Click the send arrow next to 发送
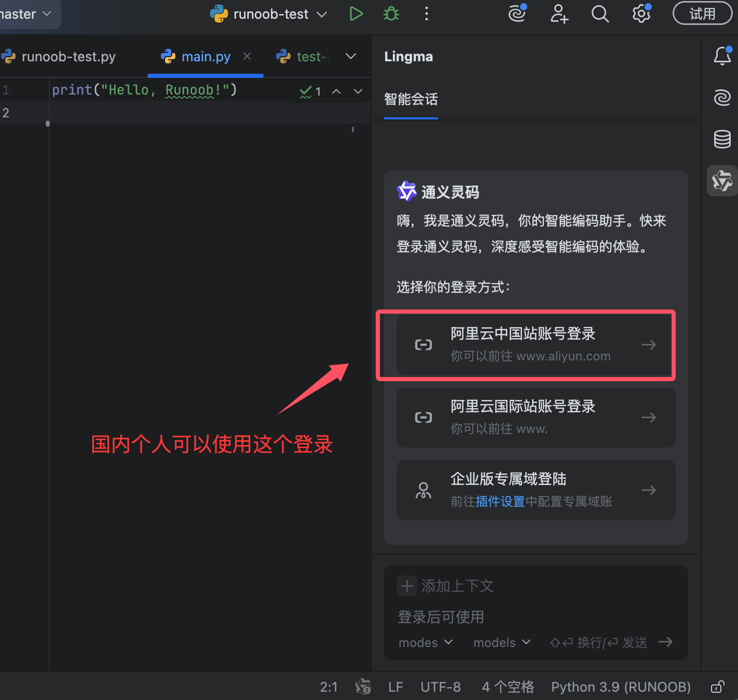This screenshot has width=738, height=700. tap(665, 642)
